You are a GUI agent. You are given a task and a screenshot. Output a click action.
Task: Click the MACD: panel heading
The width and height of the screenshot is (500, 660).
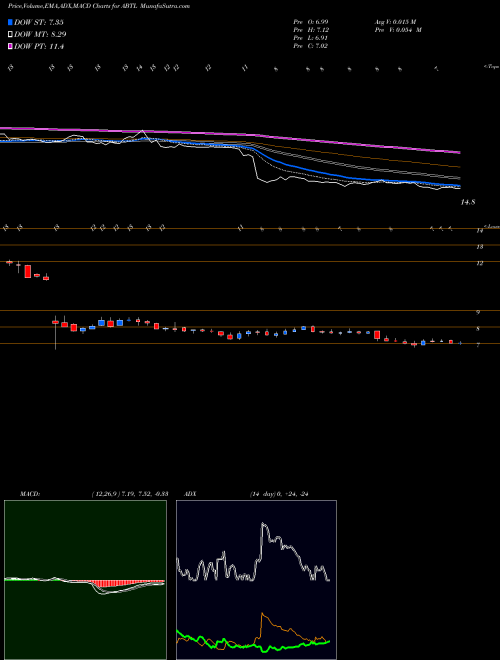point(30,494)
